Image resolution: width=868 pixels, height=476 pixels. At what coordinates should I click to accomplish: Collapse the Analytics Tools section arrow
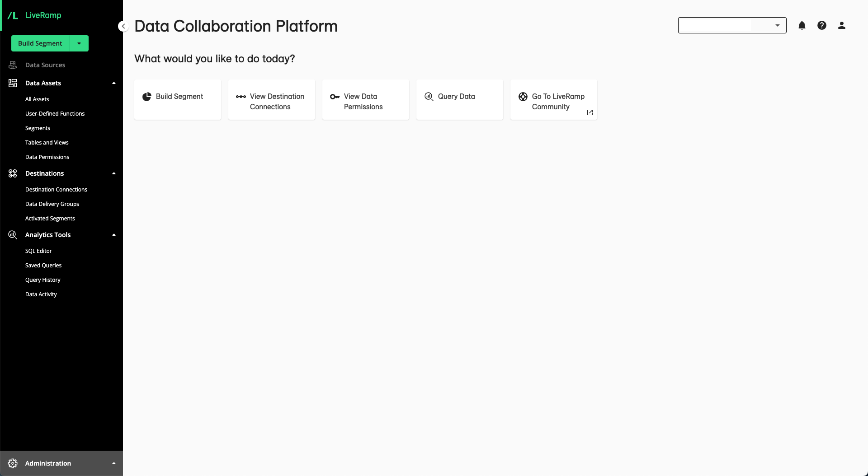click(x=114, y=235)
